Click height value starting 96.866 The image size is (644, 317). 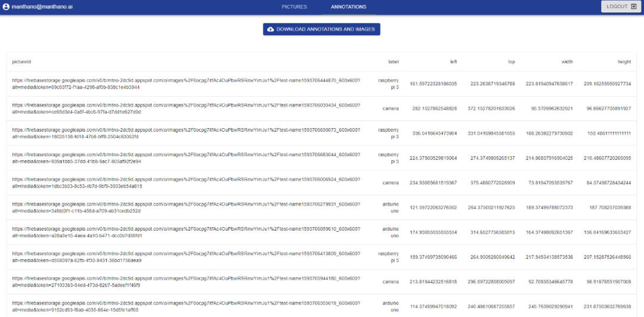pos(609,108)
